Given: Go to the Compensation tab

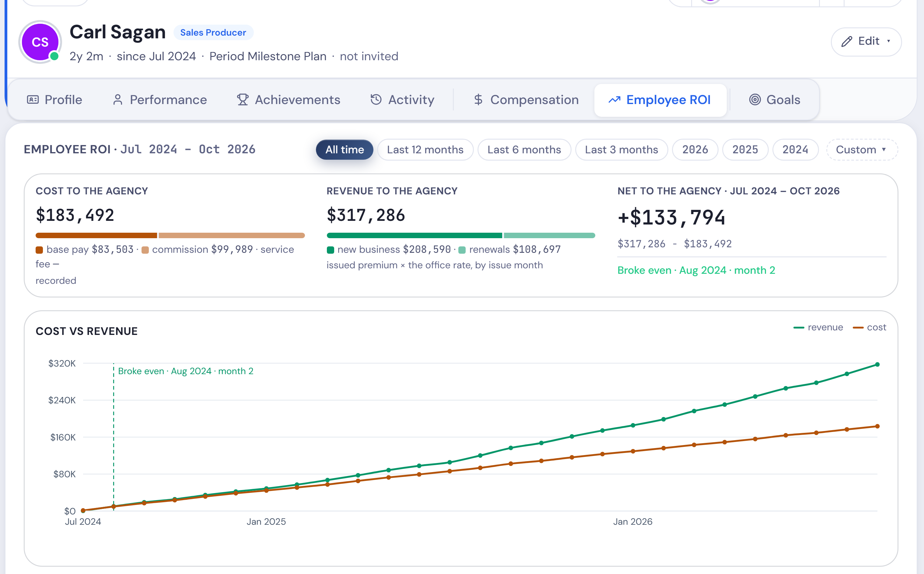Looking at the screenshot, I should click(x=526, y=100).
